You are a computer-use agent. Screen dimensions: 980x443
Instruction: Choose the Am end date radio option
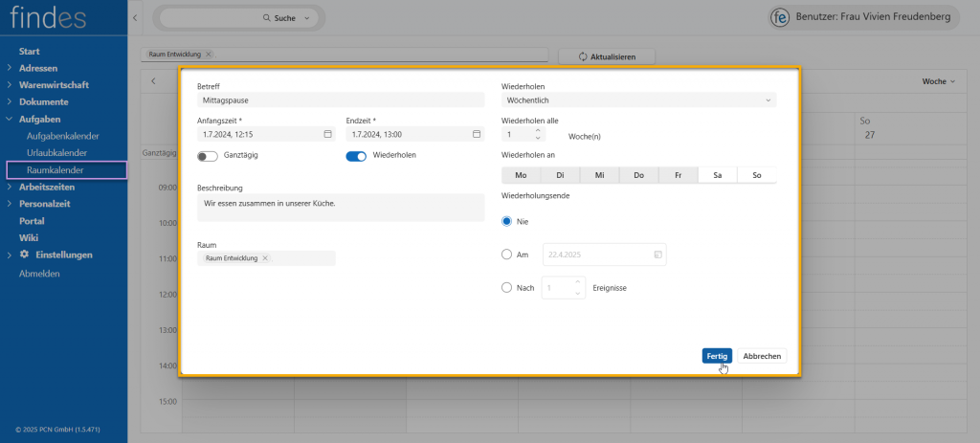coord(507,255)
